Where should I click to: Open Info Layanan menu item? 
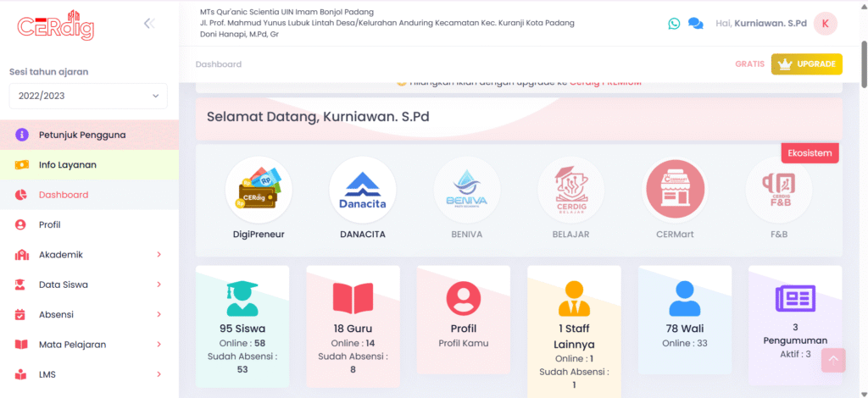point(89,165)
